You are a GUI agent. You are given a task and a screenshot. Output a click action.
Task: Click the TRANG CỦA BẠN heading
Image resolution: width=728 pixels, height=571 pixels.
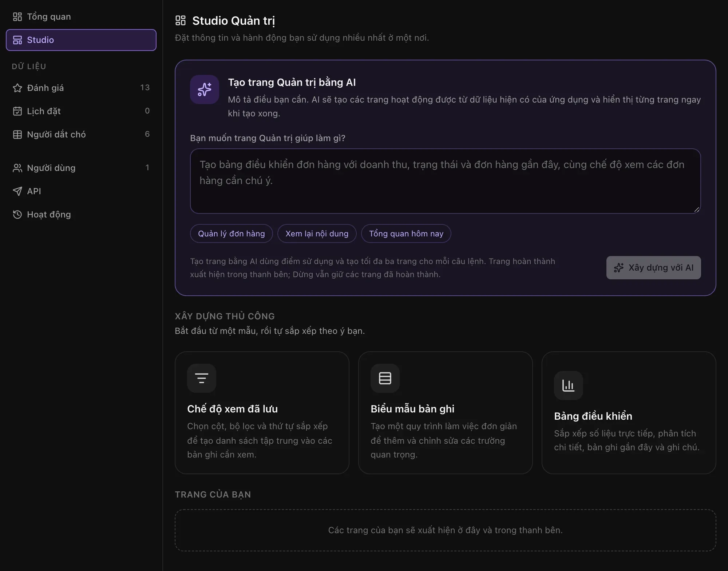click(x=213, y=495)
